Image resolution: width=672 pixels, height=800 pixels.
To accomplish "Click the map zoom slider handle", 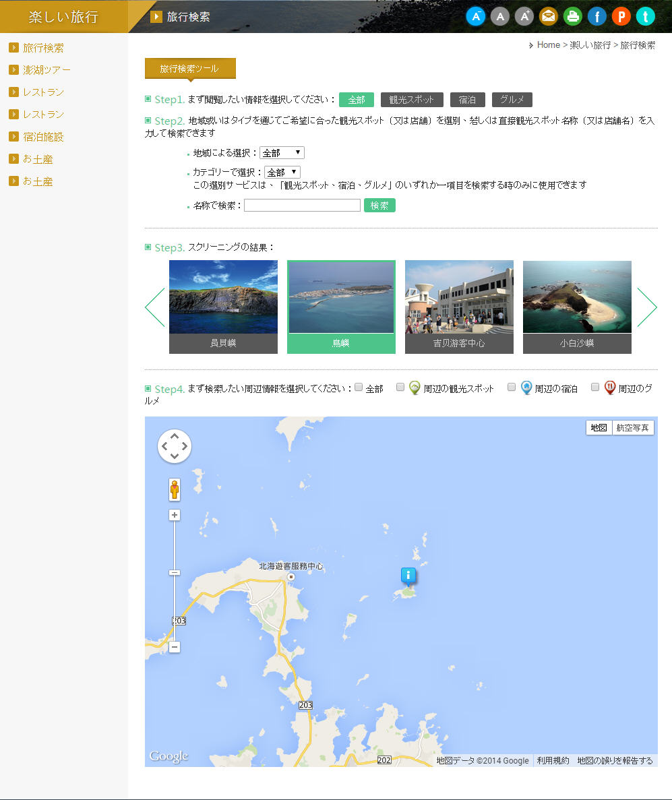I will 175,572.
